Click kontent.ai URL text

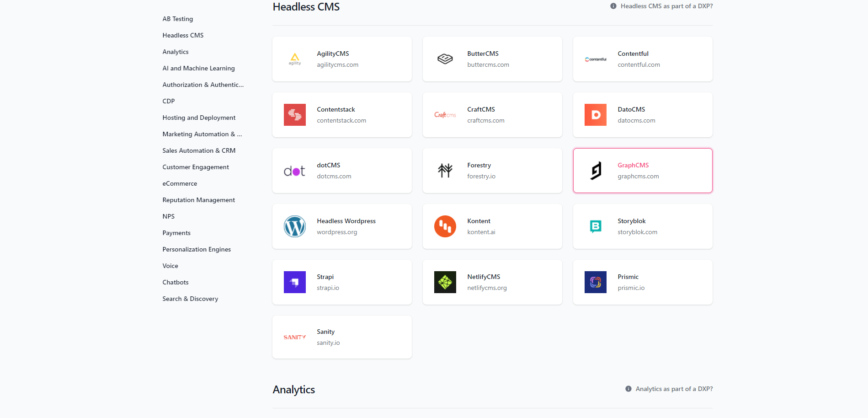(481, 232)
